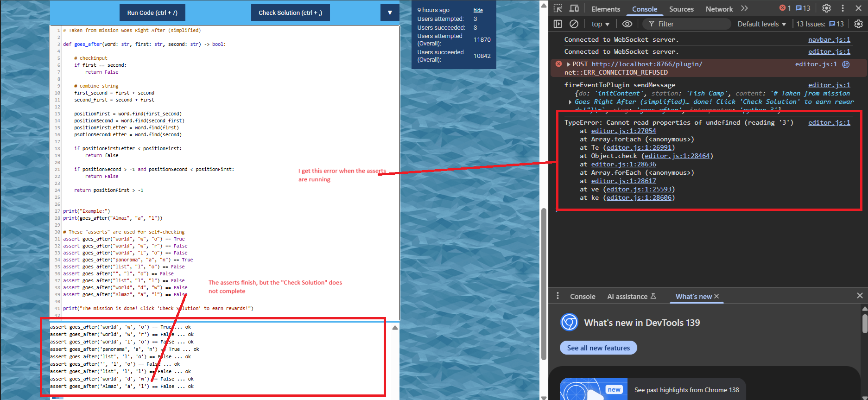Expand the Default levels dropdown

coord(761,24)
